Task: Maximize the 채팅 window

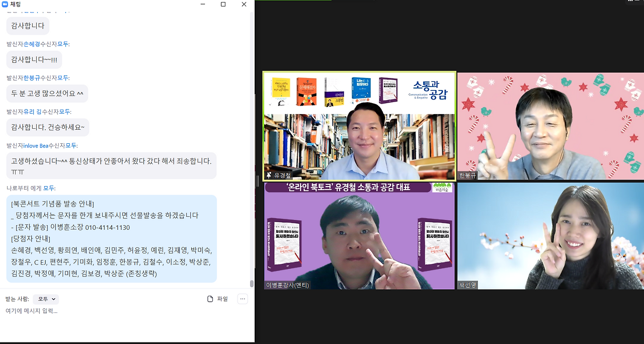Action: pos(223,4)
